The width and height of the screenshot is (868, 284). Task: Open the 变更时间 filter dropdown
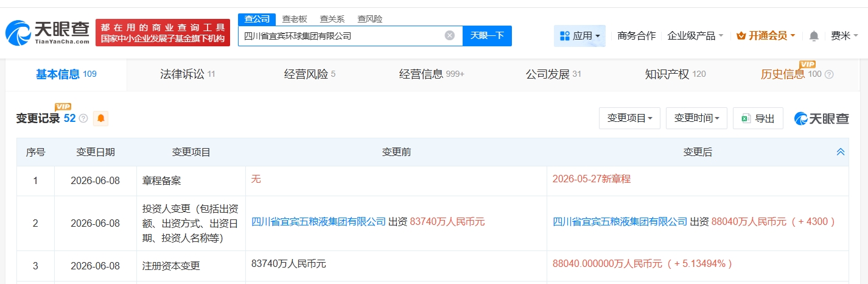pos(696,118)
